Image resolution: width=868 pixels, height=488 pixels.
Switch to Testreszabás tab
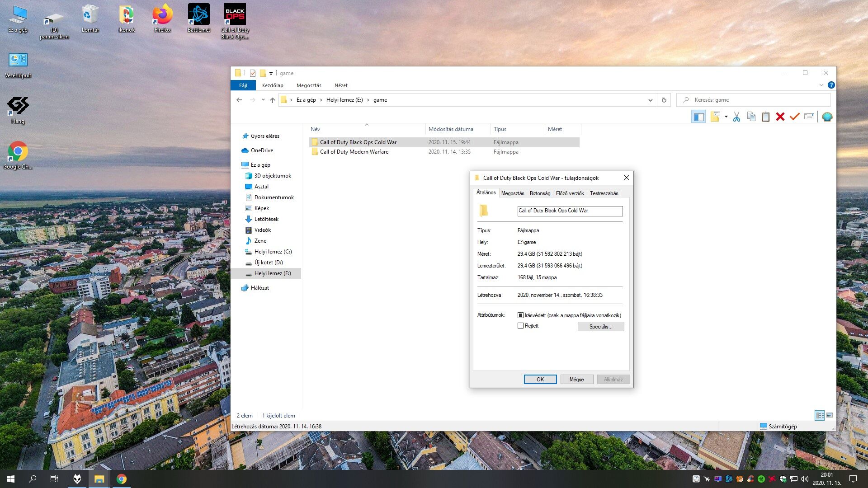604,193
